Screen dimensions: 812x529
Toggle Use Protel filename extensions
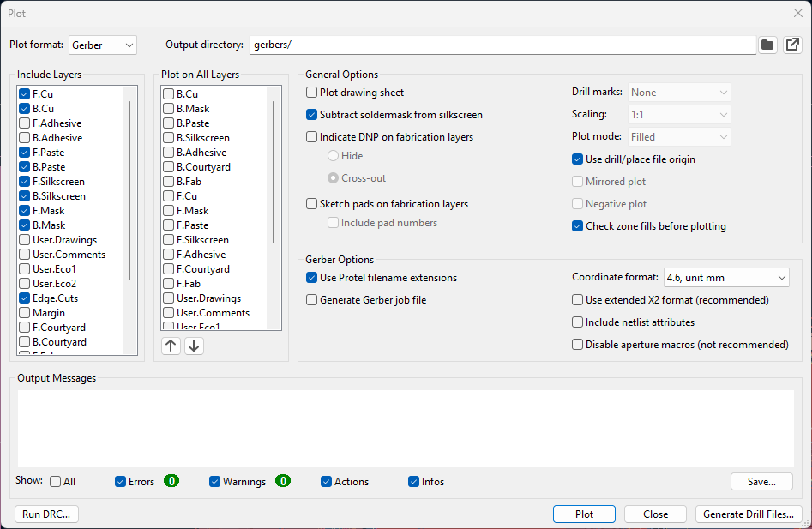pyautogui.click(x=312, y=278)
